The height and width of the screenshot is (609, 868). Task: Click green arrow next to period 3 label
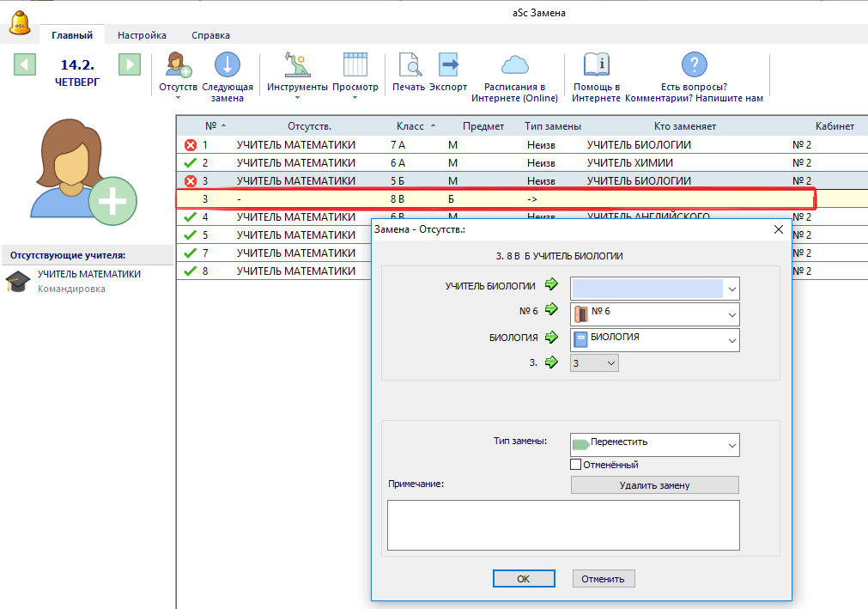point(551,362)
